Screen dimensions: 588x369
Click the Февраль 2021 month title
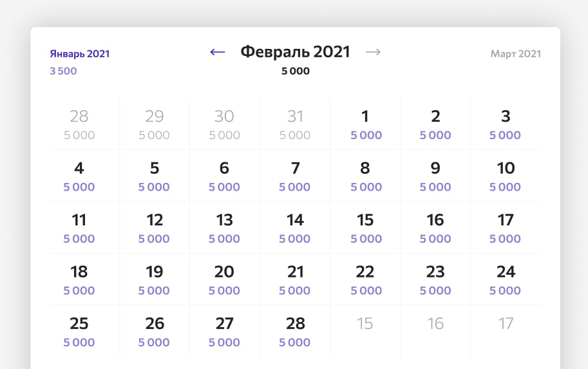[x=295, y=52]
